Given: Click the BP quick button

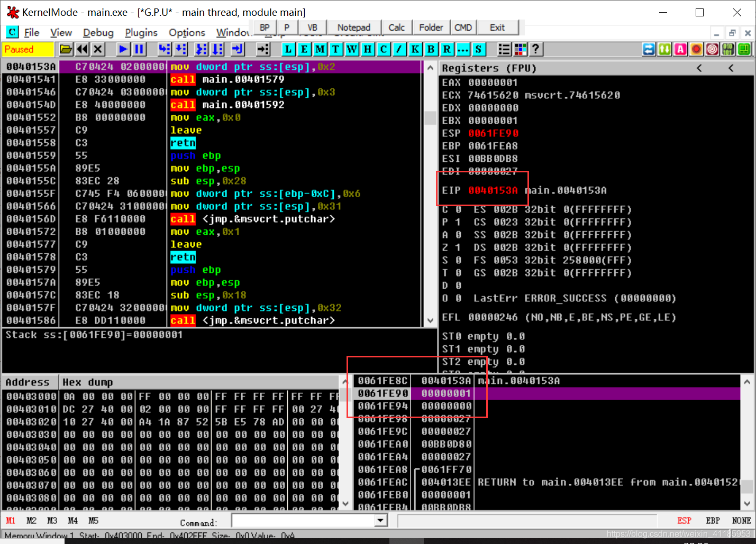Looking at the screenshot, I should (265, 27).
